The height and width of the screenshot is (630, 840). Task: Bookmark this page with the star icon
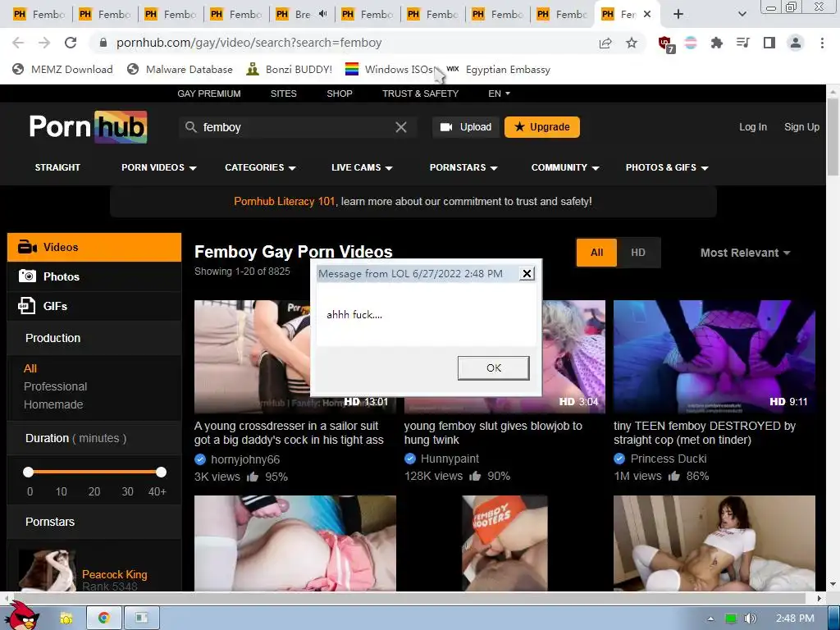pyautogui.click(x=632, y=43)
